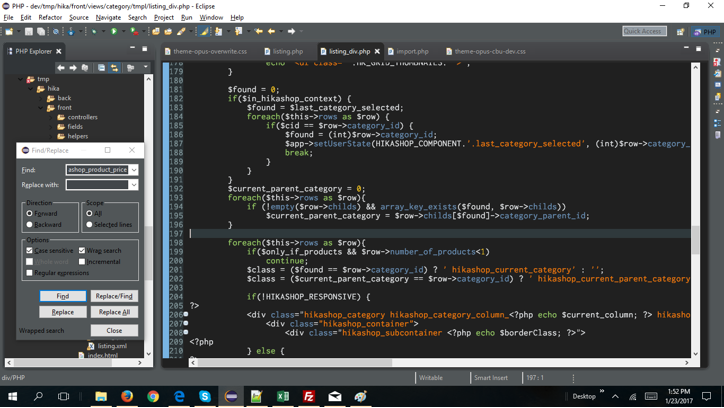This screenshot has height=408, width=724.
Task: Click the Quick Access field
Action: pyautogui.click(x=644, y=31)
